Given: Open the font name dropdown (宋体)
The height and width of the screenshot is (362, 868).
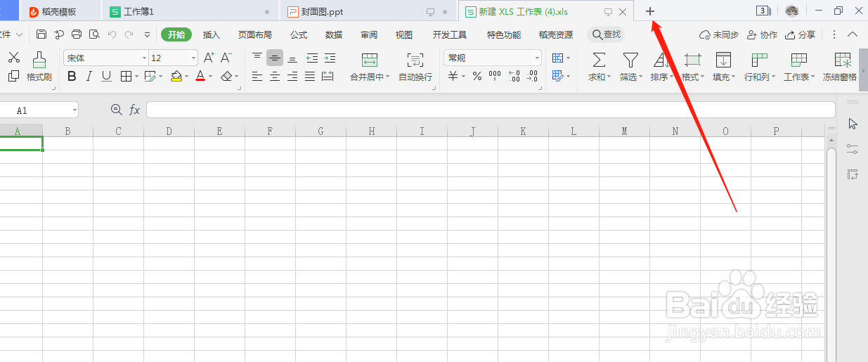Looking at the screenshot, I should [145, 58].
